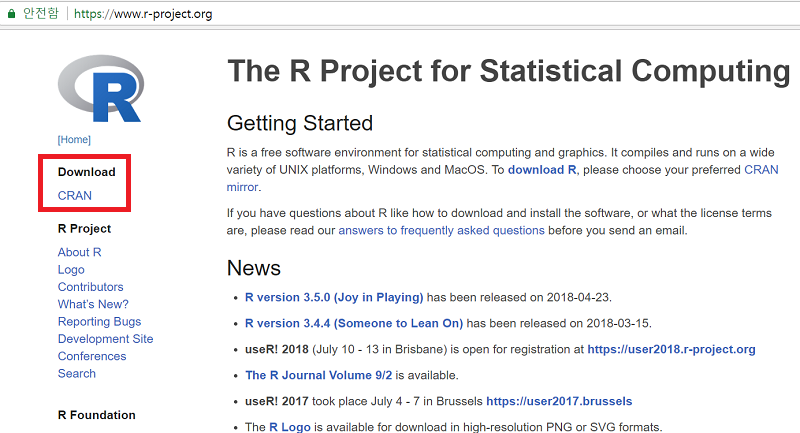Open the Logo sidebar link
This screenshot has height=433, width=800.
click(71, 270)
